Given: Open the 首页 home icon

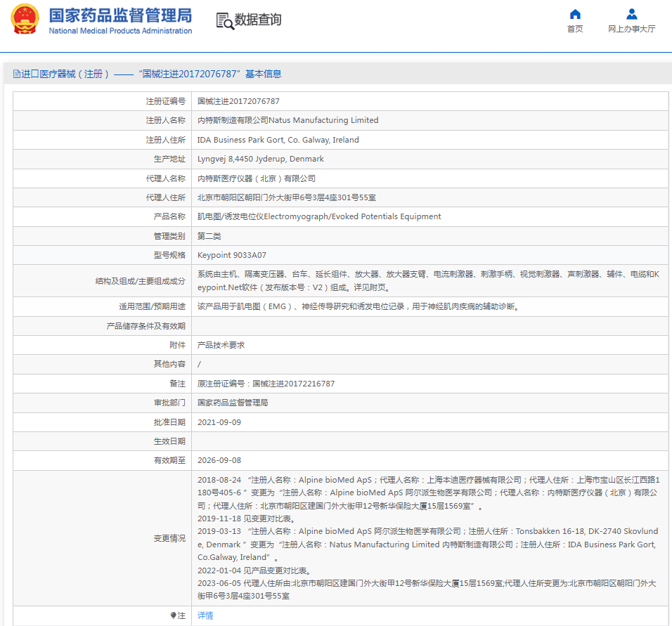Looking at the screenshot, I should (575, 14).
